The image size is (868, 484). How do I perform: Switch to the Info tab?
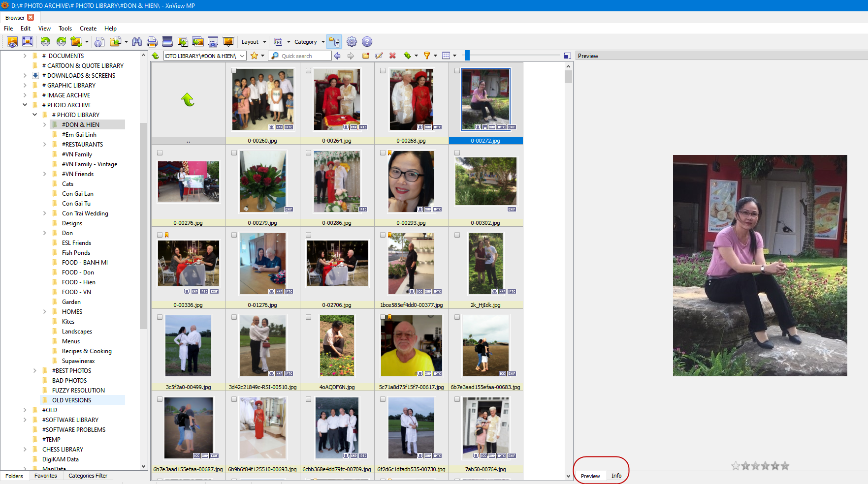(616, 476)
